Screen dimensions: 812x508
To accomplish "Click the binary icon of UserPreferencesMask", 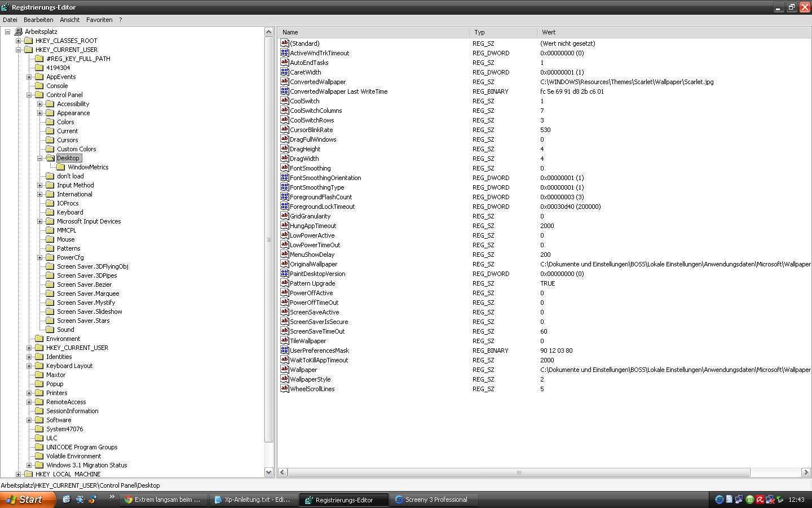I will point(285,350).
